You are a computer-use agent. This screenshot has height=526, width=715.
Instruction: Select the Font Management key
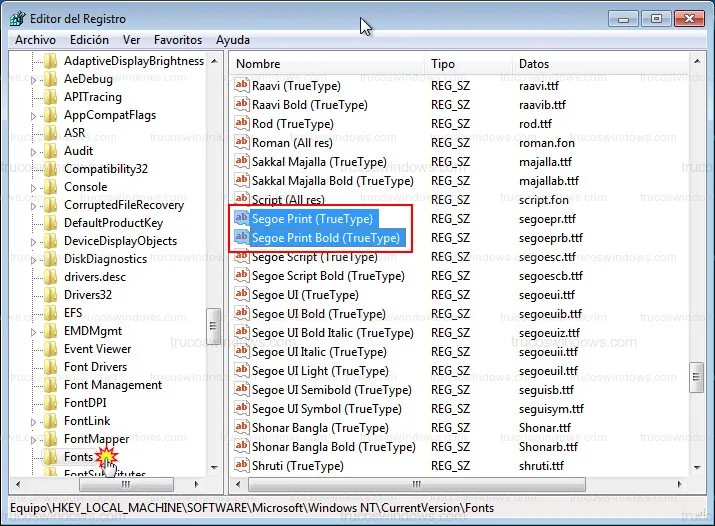(112, 385)
